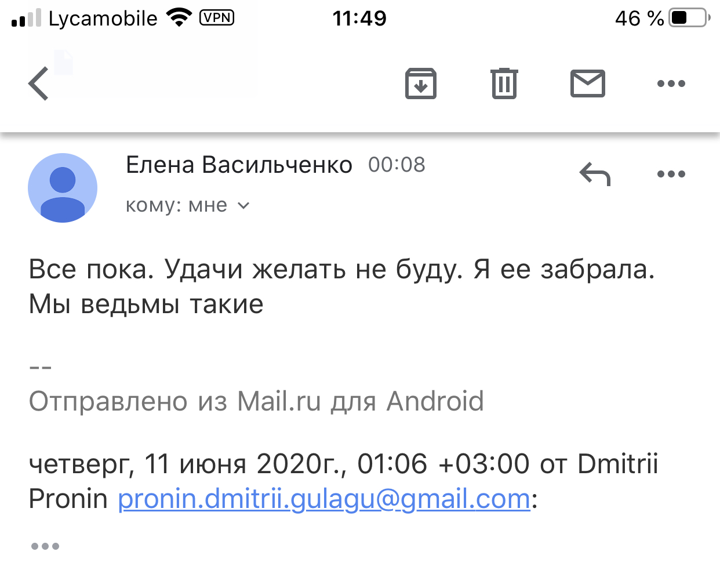The width and height of the screenshot is (720, 588).
Task: Tap the VPN indicator in the status bar
Action: pyautogui.click(x=217, y=18)
